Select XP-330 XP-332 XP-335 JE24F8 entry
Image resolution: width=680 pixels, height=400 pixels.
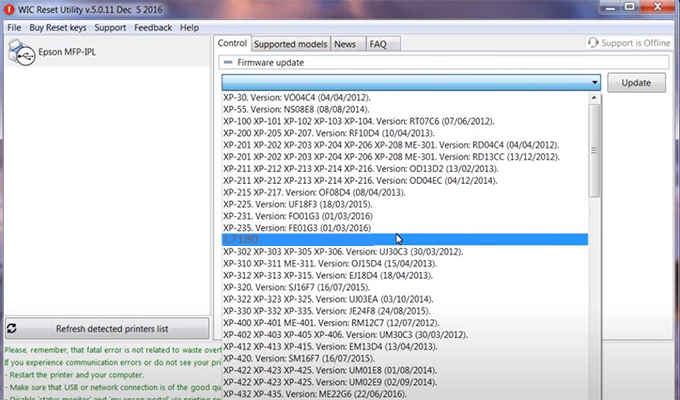pos(405,311)
